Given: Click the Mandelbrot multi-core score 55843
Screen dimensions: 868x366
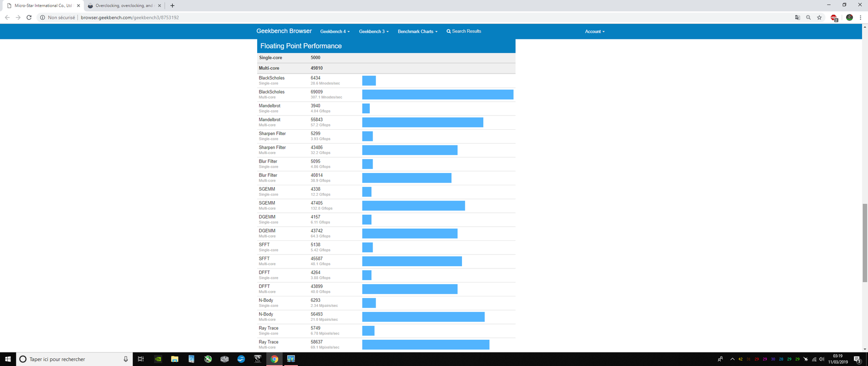Looking at the screenshot, I should point(316,120).
